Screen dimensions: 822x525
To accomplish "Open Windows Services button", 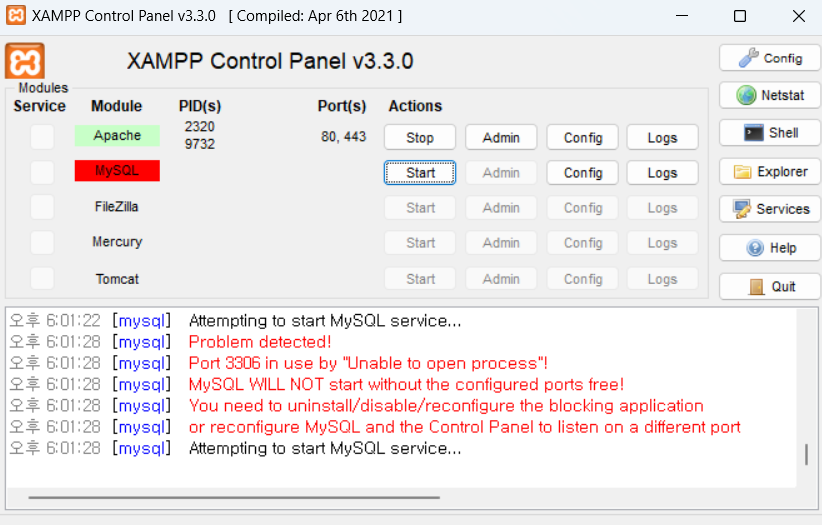I will pyautogui.click(x=770, y=209).
